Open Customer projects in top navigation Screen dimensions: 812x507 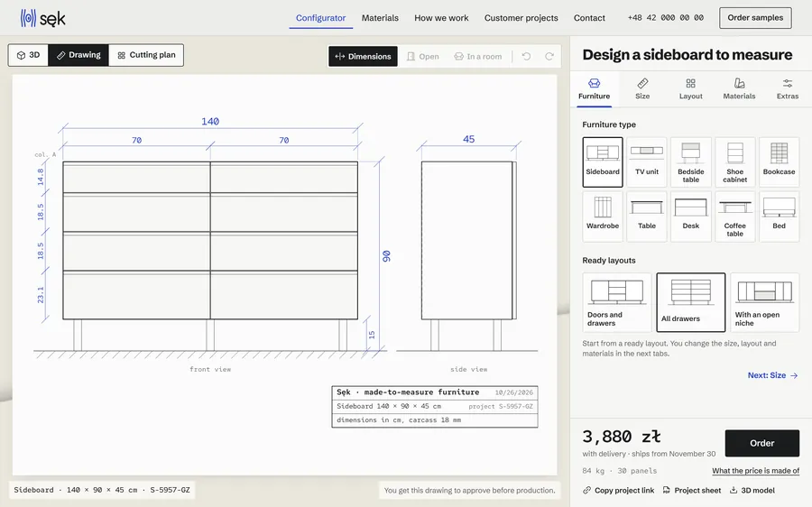point(521,18)
